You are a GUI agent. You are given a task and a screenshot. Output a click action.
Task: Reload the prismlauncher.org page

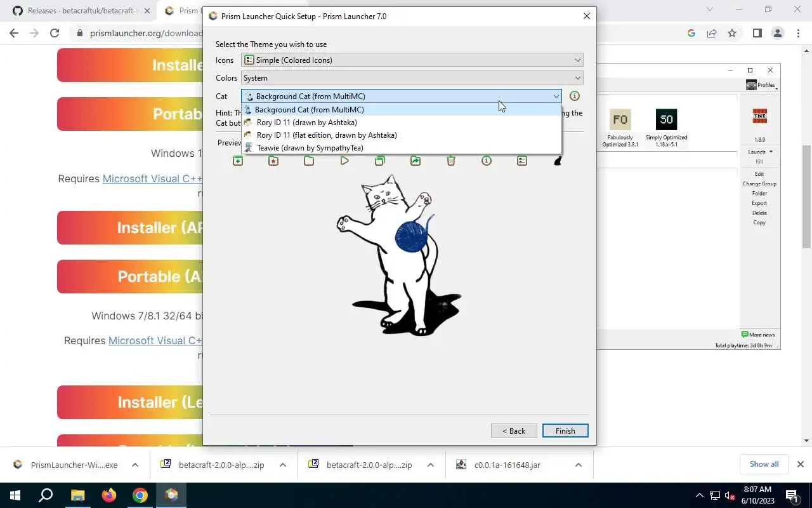tap(55, 33)
